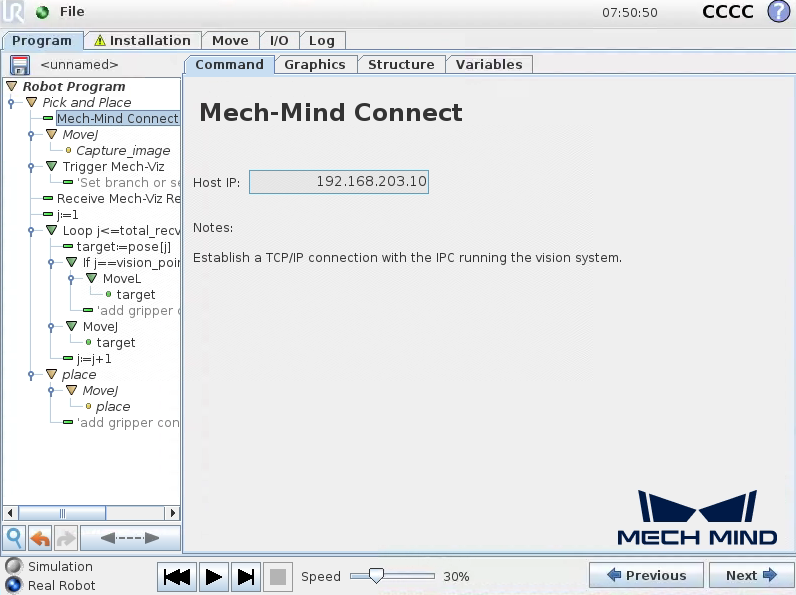Viewport: 796px width, 595px height.
Task: Click the Host IP input field
Action: click(x=339, y=182)
